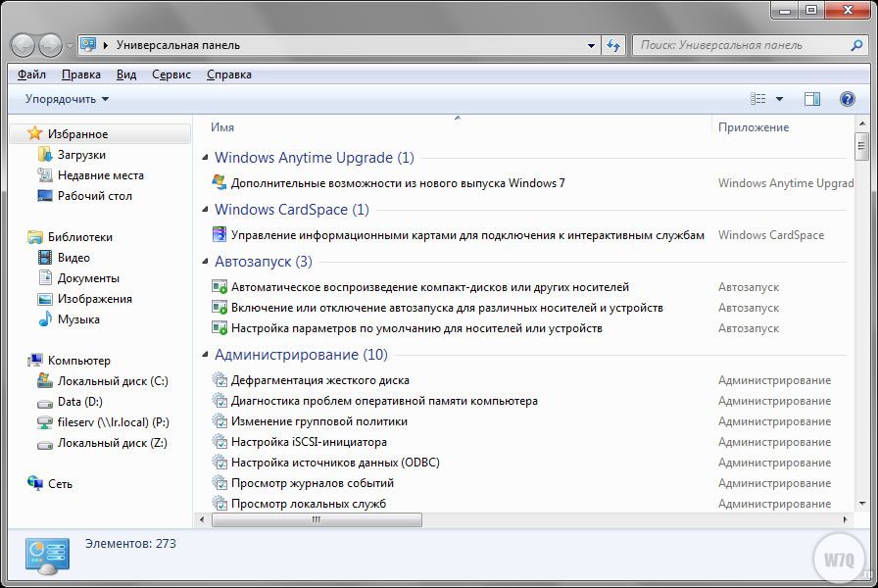878x588 pixels.
Task: Select Компьютер in navigation pane
Action: point(79,360)
